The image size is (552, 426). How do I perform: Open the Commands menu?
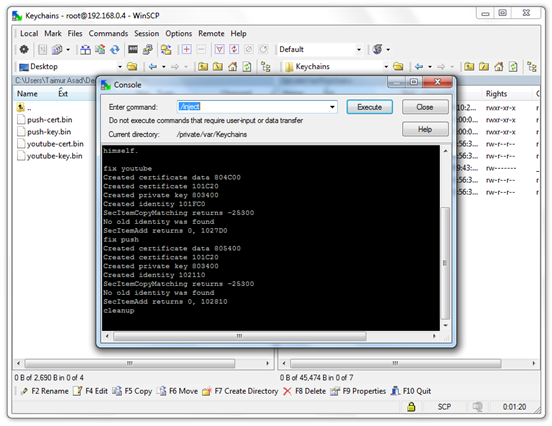[108, 33]
